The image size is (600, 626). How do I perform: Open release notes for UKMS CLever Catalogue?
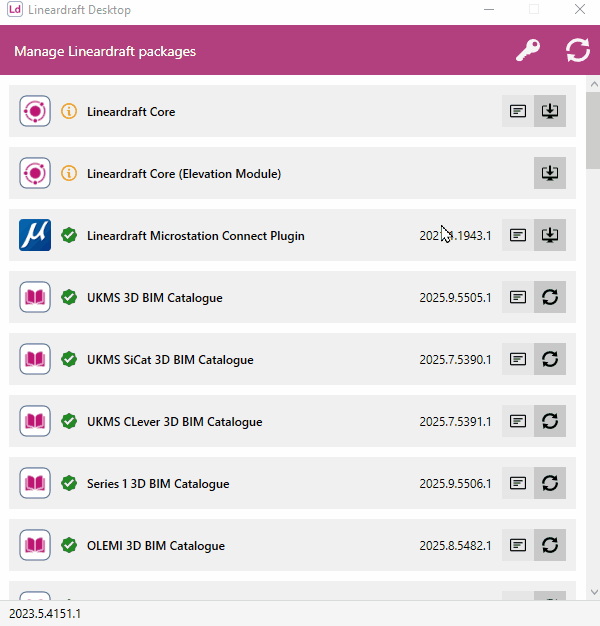click(x=518, y=421)
